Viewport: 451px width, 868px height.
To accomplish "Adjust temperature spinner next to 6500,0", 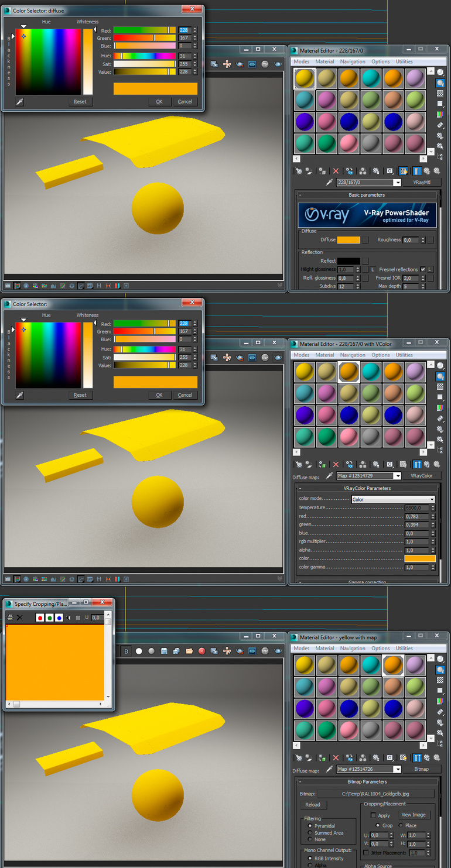I will pyautogui.click(x=433, y=507).
